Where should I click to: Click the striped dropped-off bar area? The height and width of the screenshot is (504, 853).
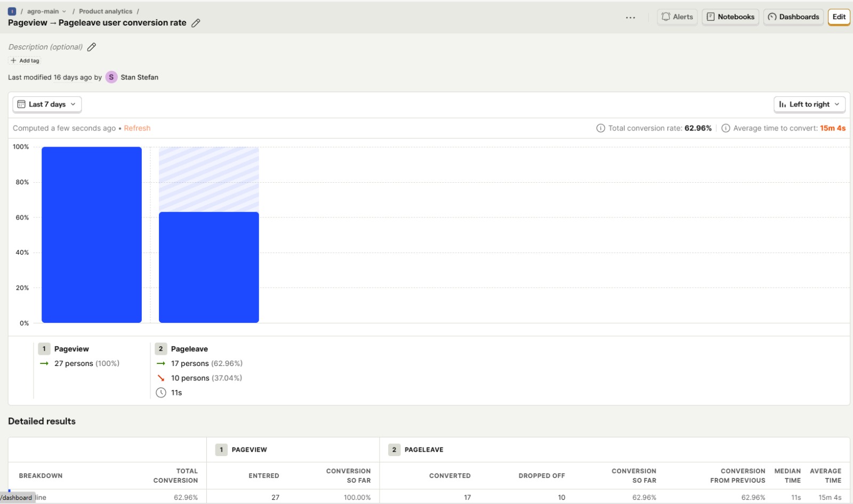click(x=209, y=180)
